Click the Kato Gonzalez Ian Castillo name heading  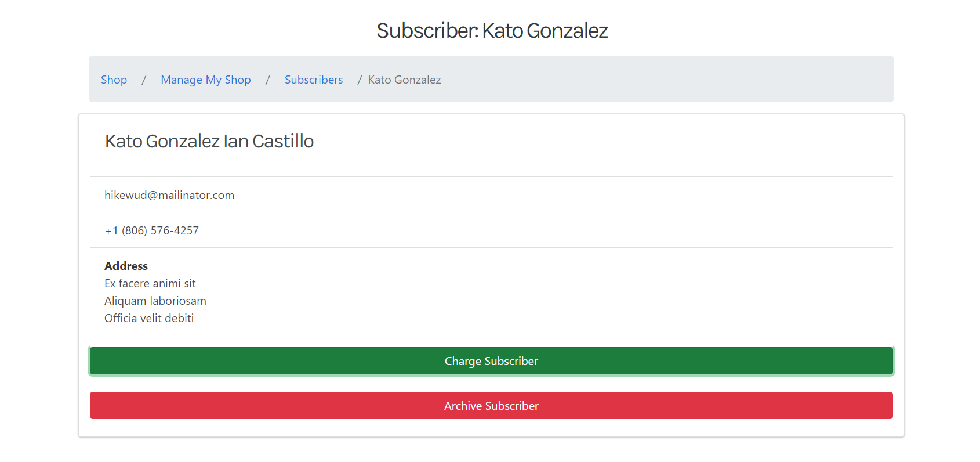209,141
